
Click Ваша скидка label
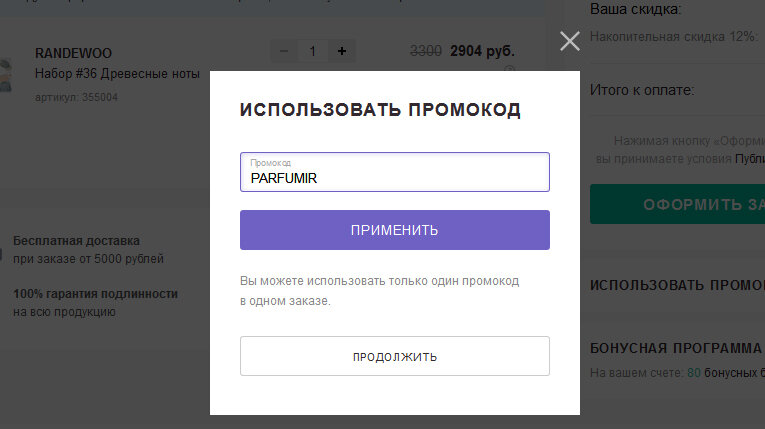click(x=635, y=9)
